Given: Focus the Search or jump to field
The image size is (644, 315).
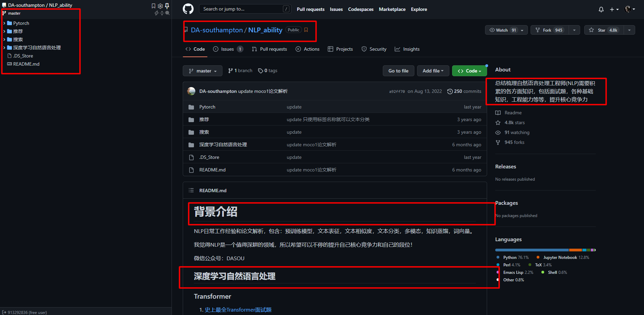Looking at the screenshot, I should pyautogui.click(x=245, y=9).
